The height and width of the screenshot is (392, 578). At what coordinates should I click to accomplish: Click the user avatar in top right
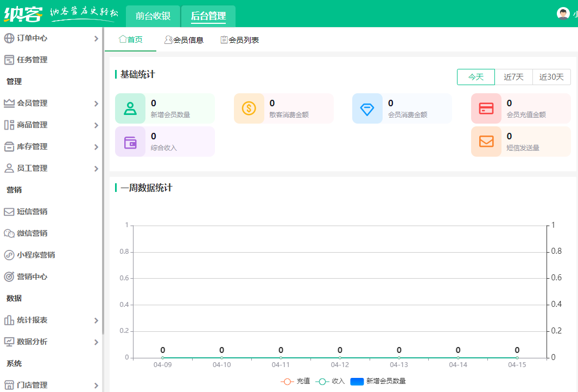(562, 12)
